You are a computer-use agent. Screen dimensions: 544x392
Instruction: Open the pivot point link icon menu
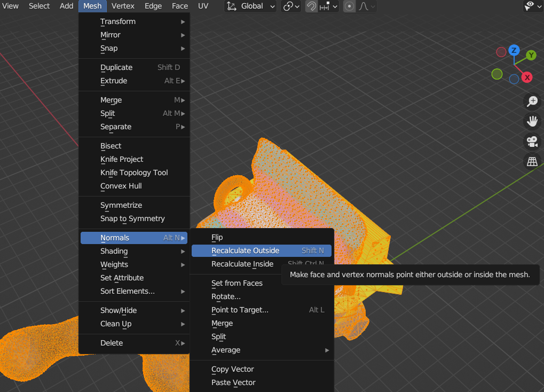tap(291, 6)
